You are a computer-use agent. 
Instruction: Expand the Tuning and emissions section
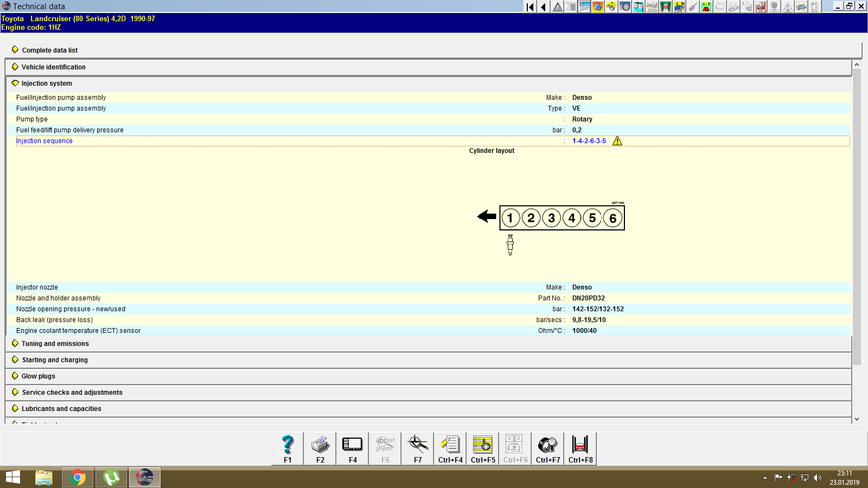point(55,343)
